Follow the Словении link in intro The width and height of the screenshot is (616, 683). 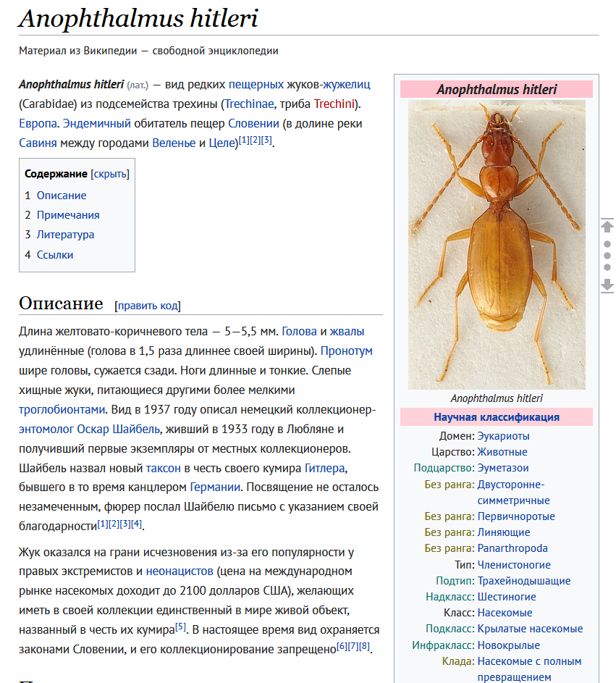pos(253,123)
